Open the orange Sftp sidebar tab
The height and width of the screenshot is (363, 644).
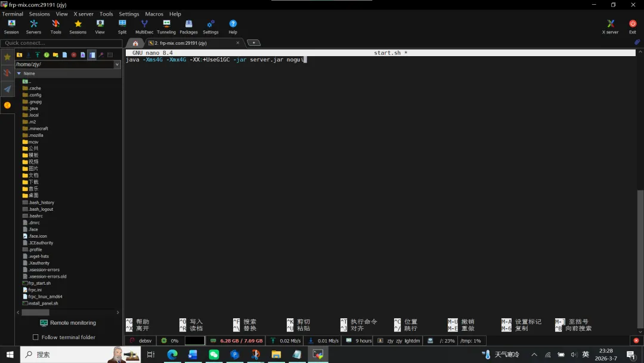7,105
